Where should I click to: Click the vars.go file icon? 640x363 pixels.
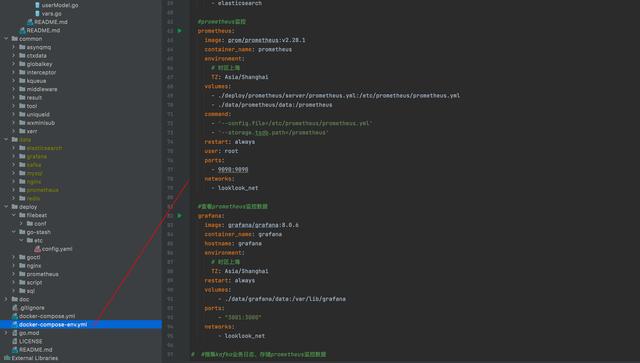(38, 13)
